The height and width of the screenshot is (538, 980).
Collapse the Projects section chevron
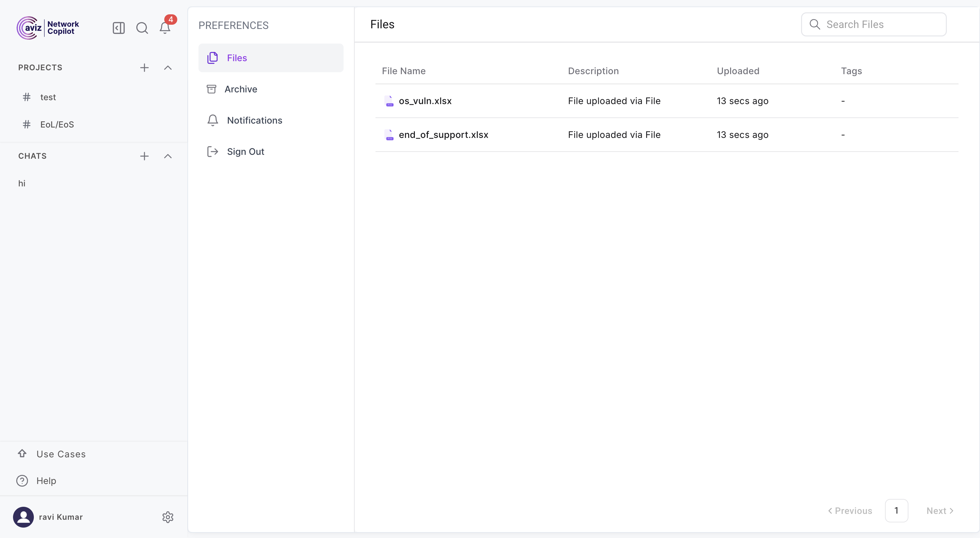(x=168, y=68)
